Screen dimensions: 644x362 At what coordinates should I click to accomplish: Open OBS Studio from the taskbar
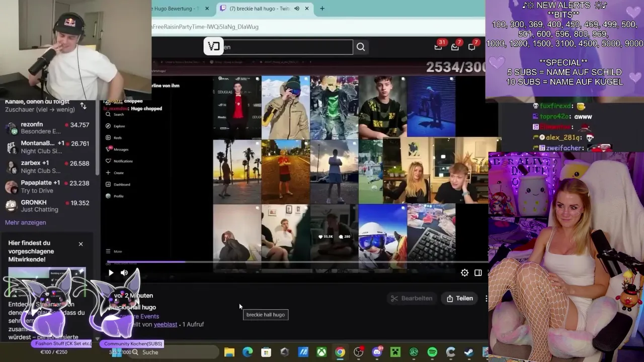coord(358,352)
